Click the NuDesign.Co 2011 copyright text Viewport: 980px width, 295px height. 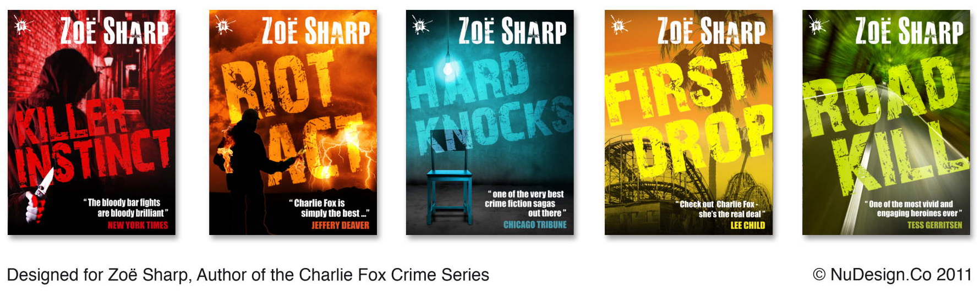892,275
